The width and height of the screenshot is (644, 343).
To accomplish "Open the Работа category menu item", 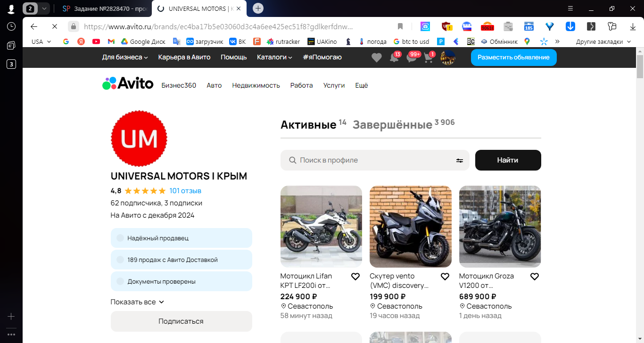I will pyautogui.click(x=302, y=85).
